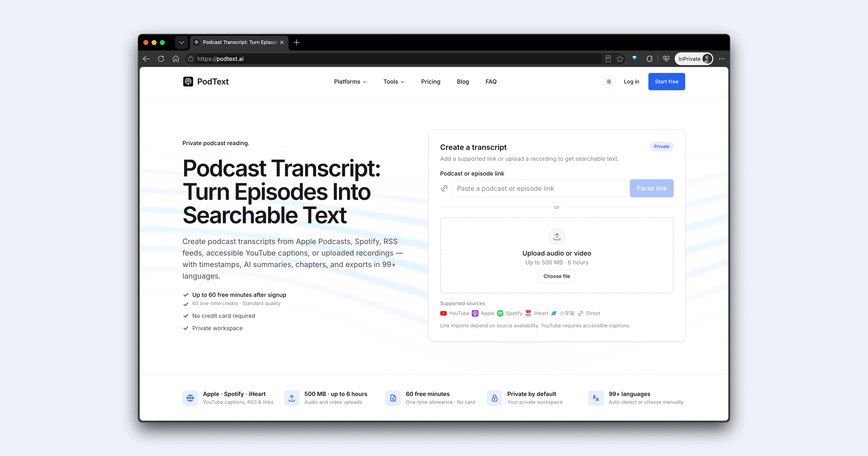Focus the podcast or episode link field
This screenshot has width=868, height=456.
coord(539,189)
